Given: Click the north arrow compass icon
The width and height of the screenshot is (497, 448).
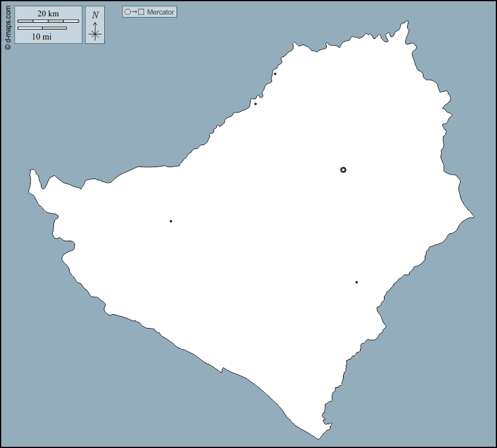Looking at the screenshot, I should (x=95, y=31).
